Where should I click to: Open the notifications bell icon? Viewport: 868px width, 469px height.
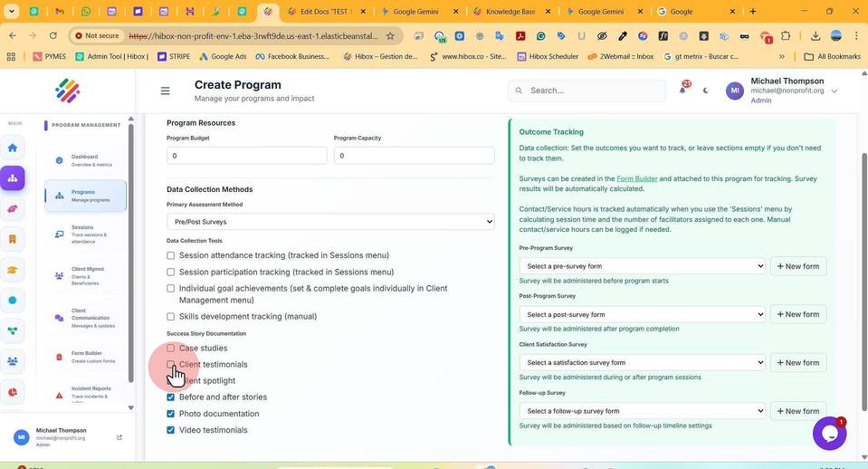tap(682, 91)
